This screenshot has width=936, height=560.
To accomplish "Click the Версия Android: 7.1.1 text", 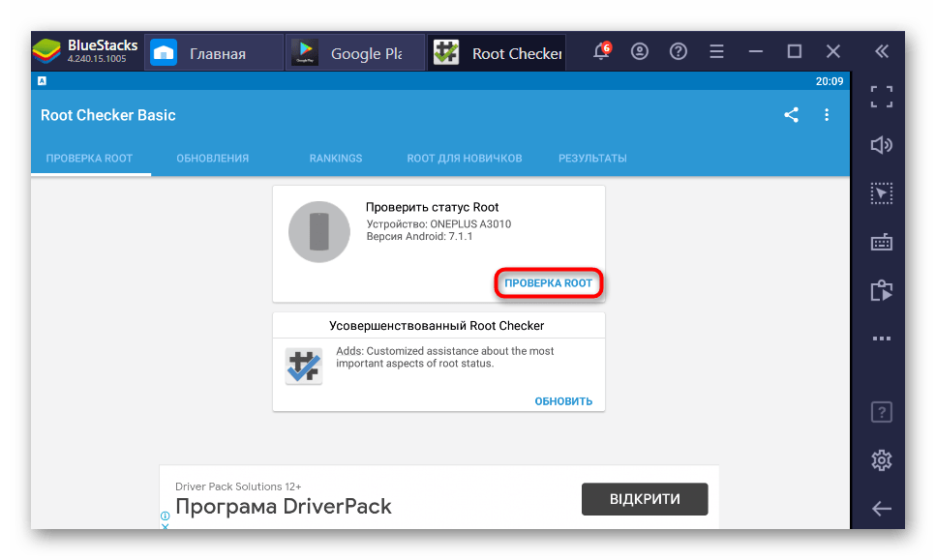I will pyautogui.click(x=420, y=236).
